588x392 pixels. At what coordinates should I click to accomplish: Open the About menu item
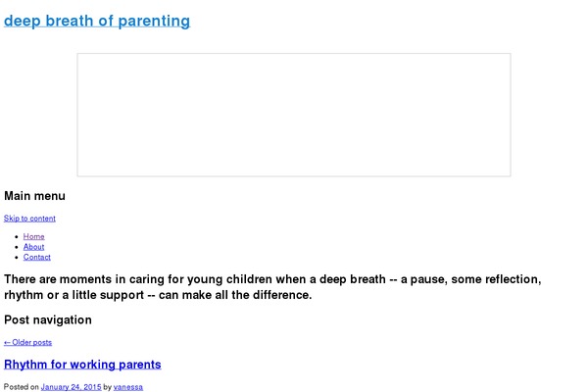click(34, 247)
